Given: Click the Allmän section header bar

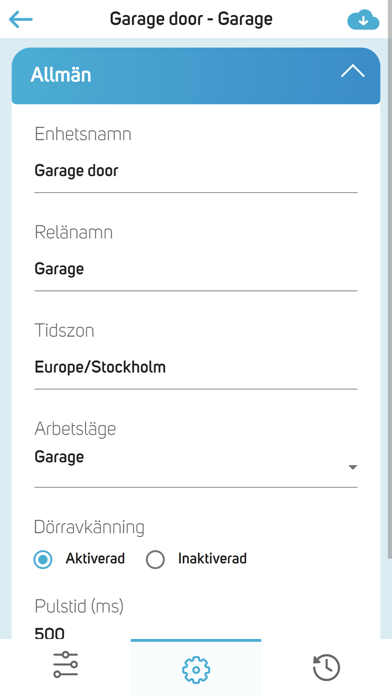Looking at the screenshot, I should (196, 76).
